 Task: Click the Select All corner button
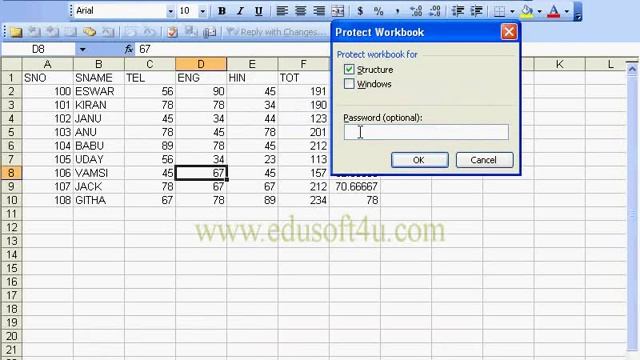[11, 64]
